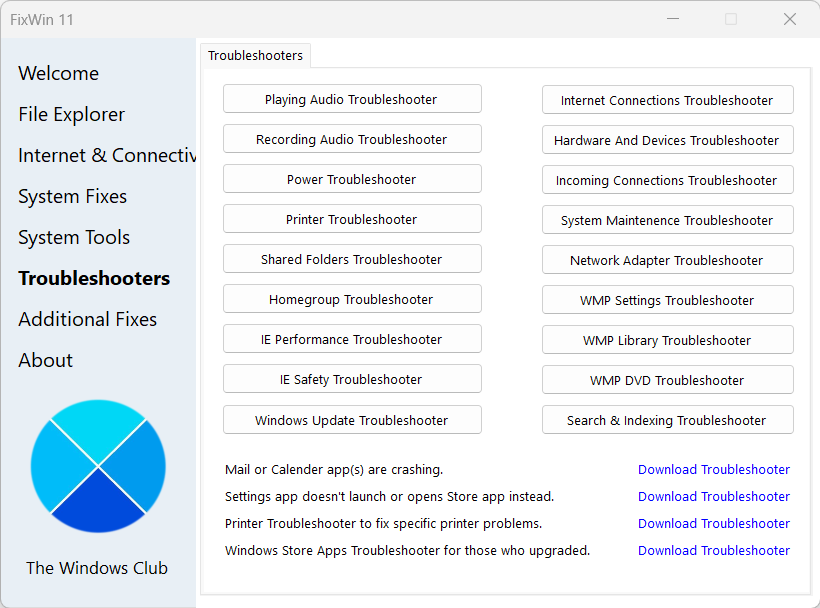Viewport: 820px width, 608px height.
Task: Run IE Performance Troubleshooter
Action: [x=352, y=339]
